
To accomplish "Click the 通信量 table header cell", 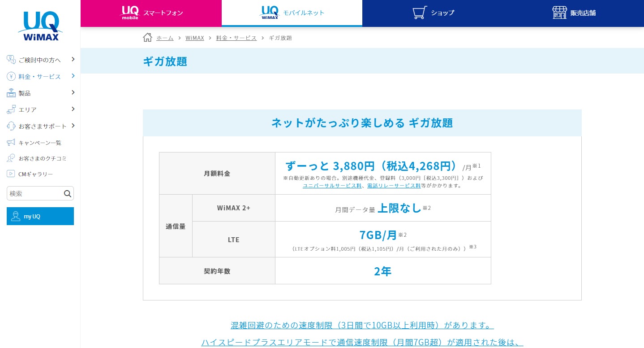I will click(x=176, y=226).
